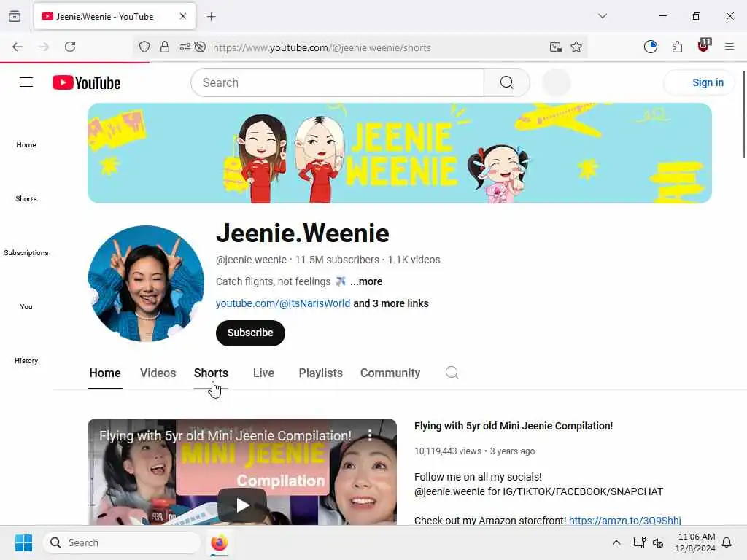The width and height of the screenshot is (747, 560).
Task: Go back with browser back arrow
Action: click(18, 47)
